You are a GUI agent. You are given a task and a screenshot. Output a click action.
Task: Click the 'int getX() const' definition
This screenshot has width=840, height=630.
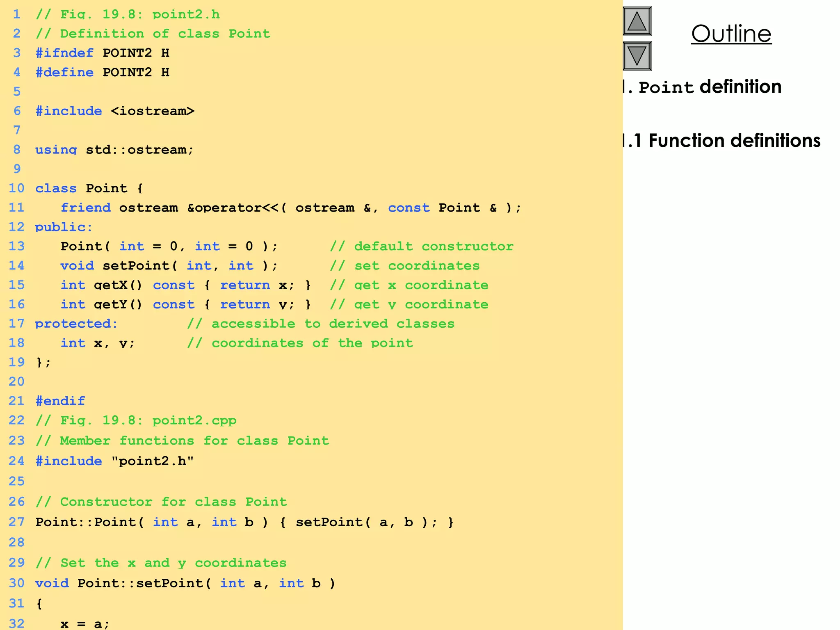pos(186,285)
